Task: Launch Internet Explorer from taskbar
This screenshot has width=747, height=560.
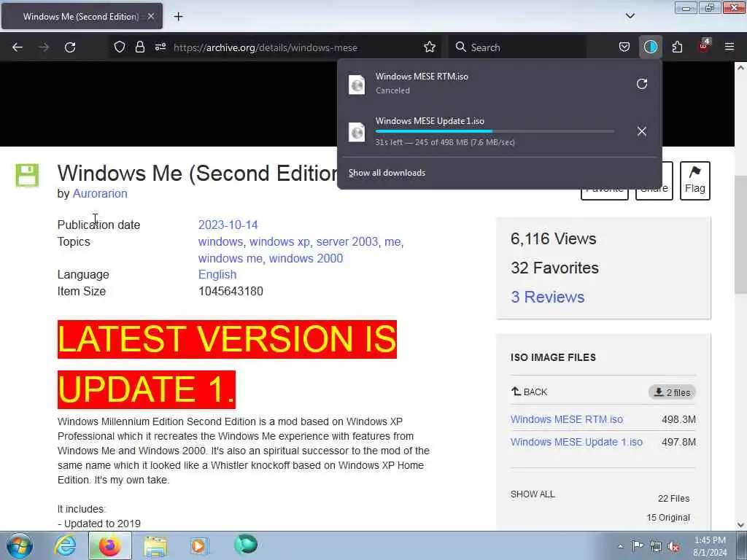Action: click(65, 545)
